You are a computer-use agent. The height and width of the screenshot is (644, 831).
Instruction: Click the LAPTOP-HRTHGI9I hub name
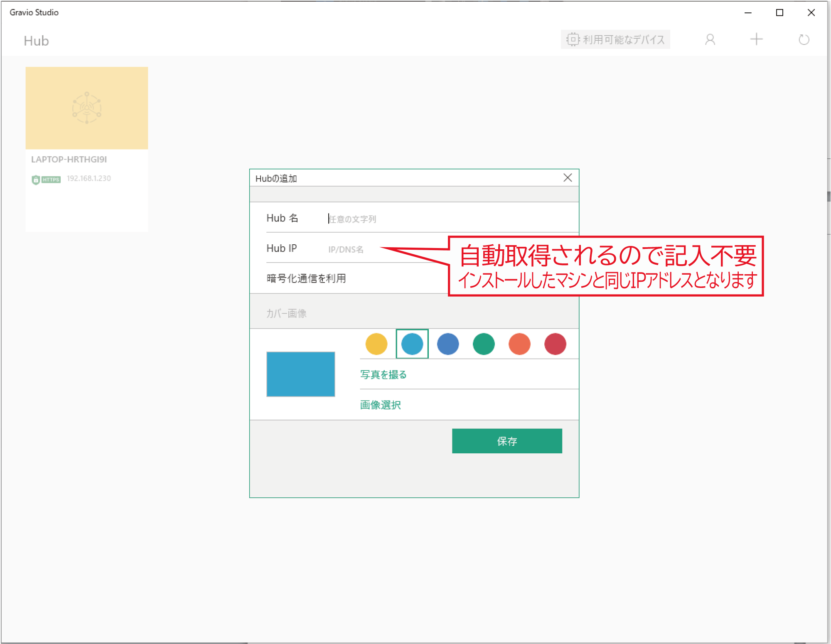click(69, 160)
